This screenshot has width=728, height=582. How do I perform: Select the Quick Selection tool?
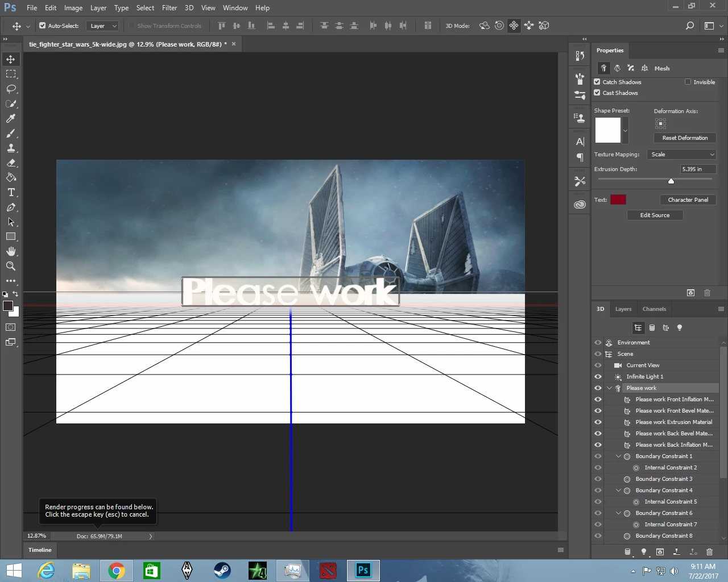[11, 103]
